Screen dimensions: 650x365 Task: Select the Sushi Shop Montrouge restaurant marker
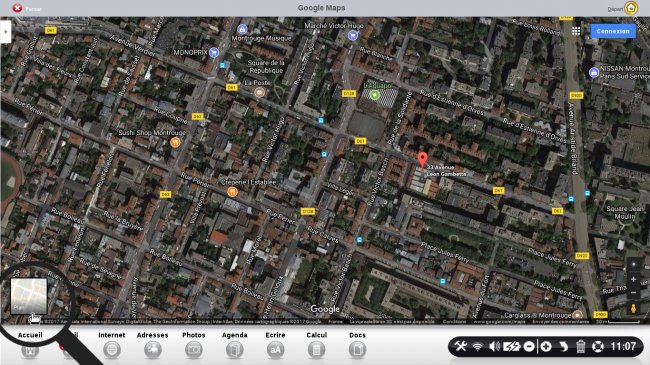click(175, 143)
